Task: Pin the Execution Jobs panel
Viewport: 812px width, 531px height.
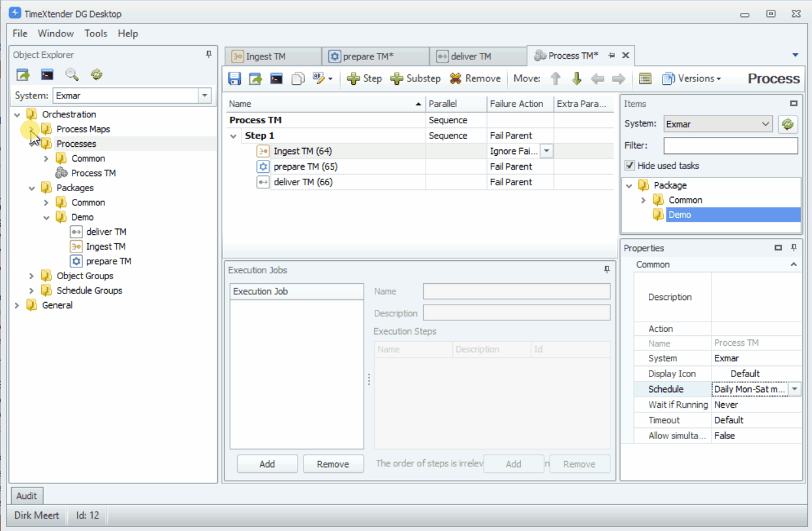Action: tap(606, 269)
